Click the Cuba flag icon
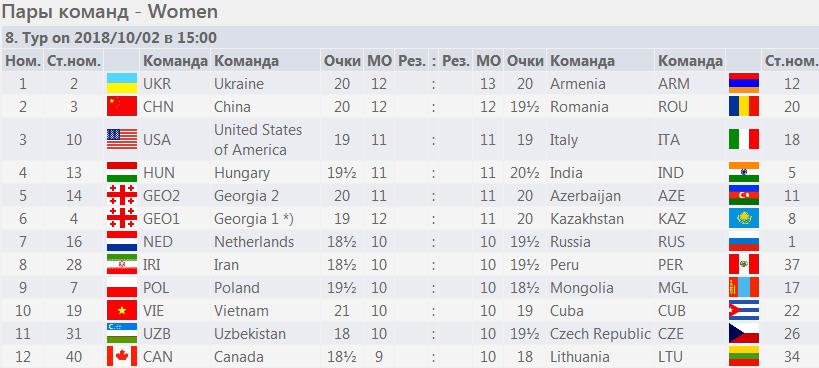Screen dimensions: 819x368 pyautogui.click(x=744, y=311)
